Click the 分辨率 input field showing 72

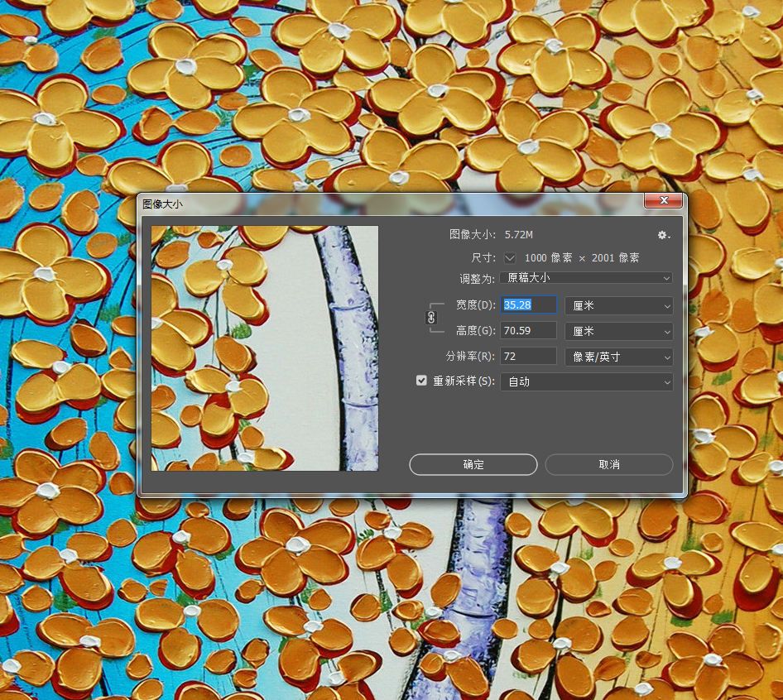point(528,356)
